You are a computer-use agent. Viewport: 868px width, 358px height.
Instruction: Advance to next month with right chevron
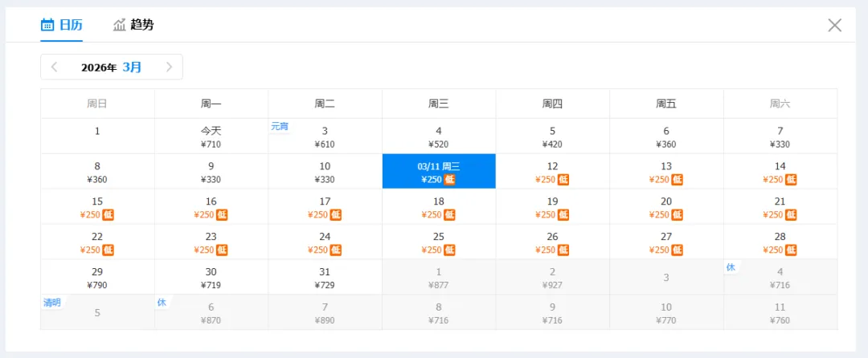pyautogui.click(x=169, y=67)
